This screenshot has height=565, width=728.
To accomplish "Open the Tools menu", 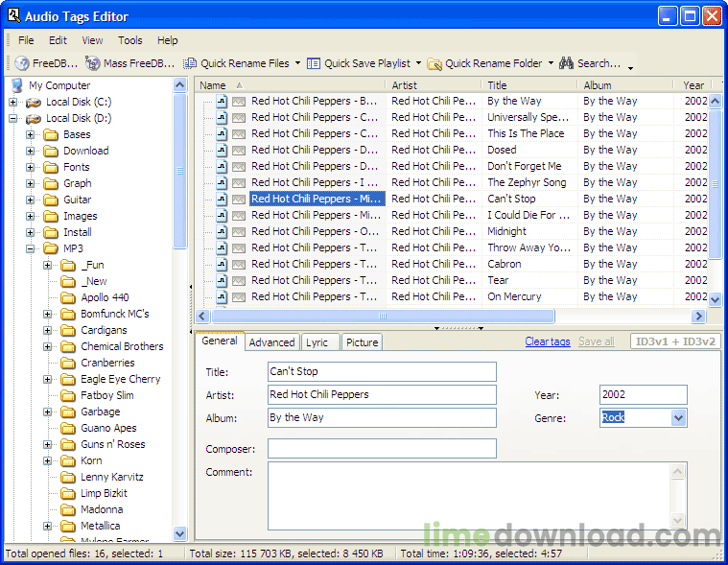I will pyautogui.click(x=130, y=40).
